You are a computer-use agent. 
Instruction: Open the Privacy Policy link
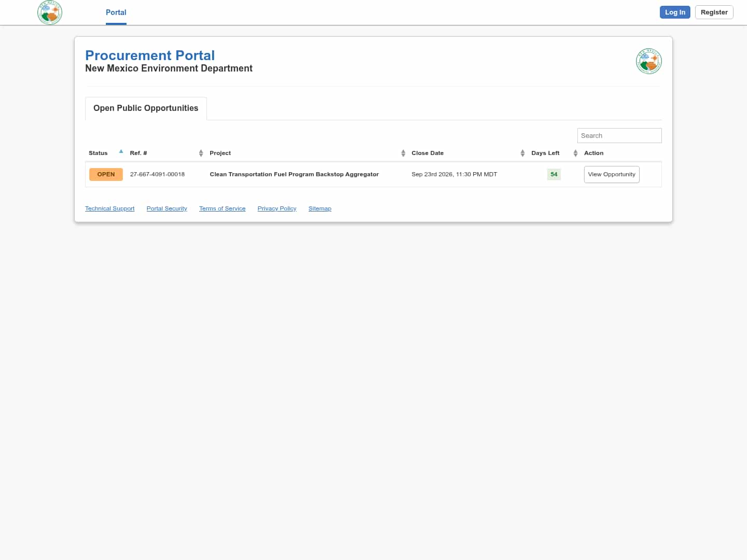(x=277, y=208)
